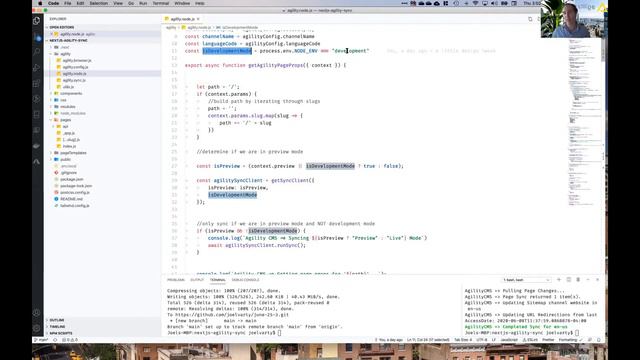Open agility.config.js in the explorer

coord(75,67)
